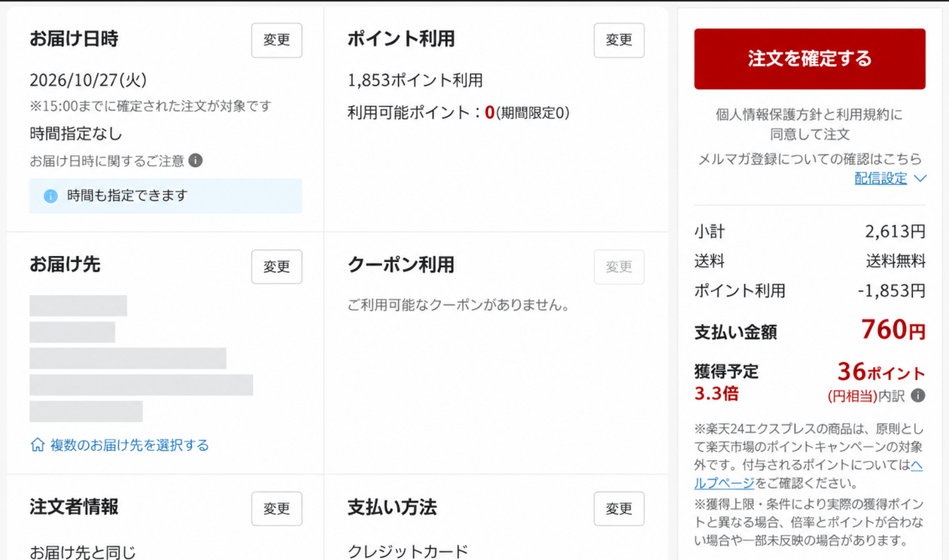Viewport: 949px width, 560px height.
Task: Change delivery address via お届け先 変更 button
Action: point(277,266)
